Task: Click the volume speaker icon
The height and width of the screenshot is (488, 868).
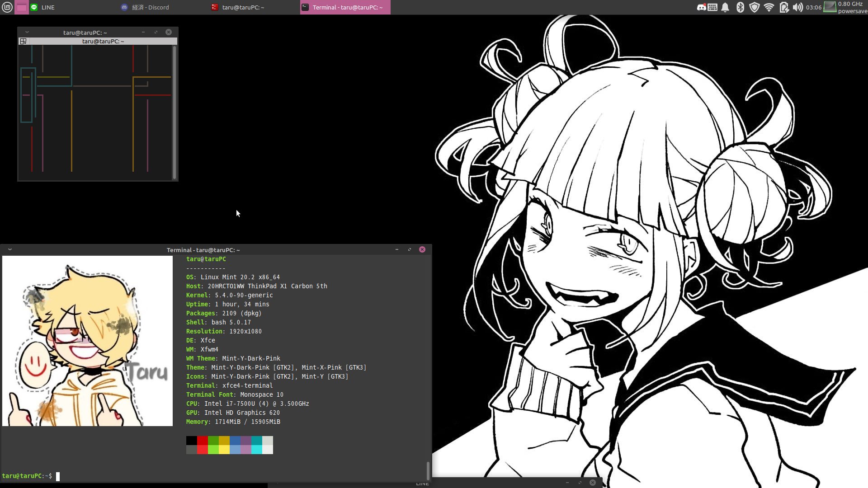Action: tap(797, 7)
